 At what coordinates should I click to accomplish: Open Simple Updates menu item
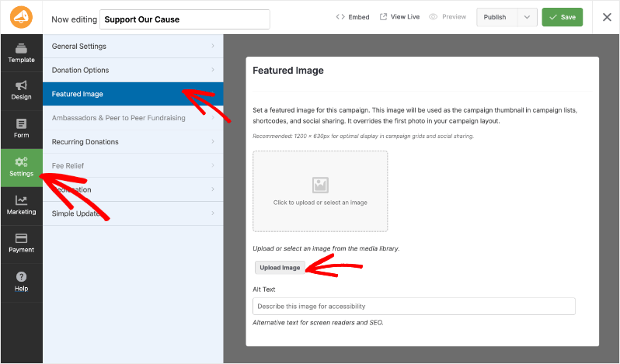pos(133,213)
